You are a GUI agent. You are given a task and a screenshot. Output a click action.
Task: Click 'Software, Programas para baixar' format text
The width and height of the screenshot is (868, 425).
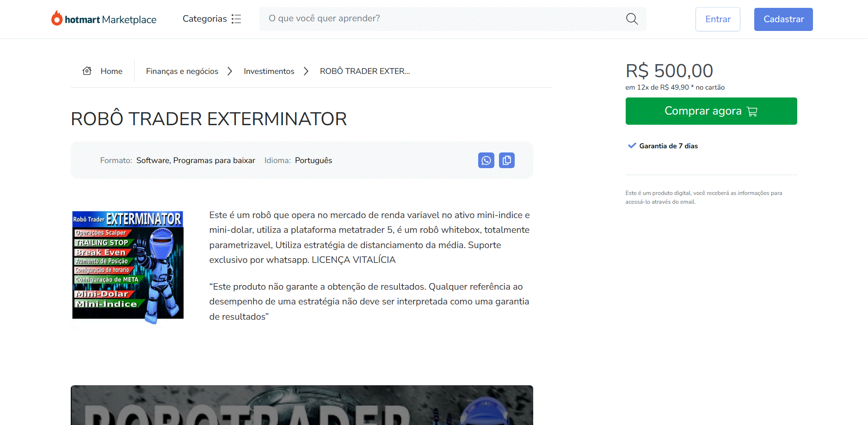[196, 160]
